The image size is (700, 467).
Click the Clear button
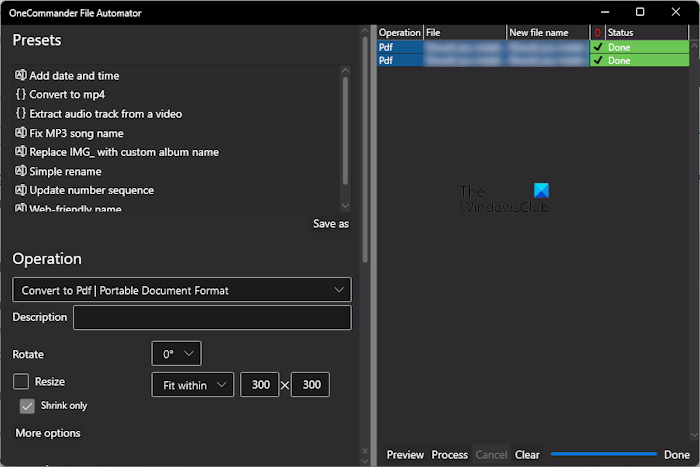pyautogui.click(x=527, y=454)
